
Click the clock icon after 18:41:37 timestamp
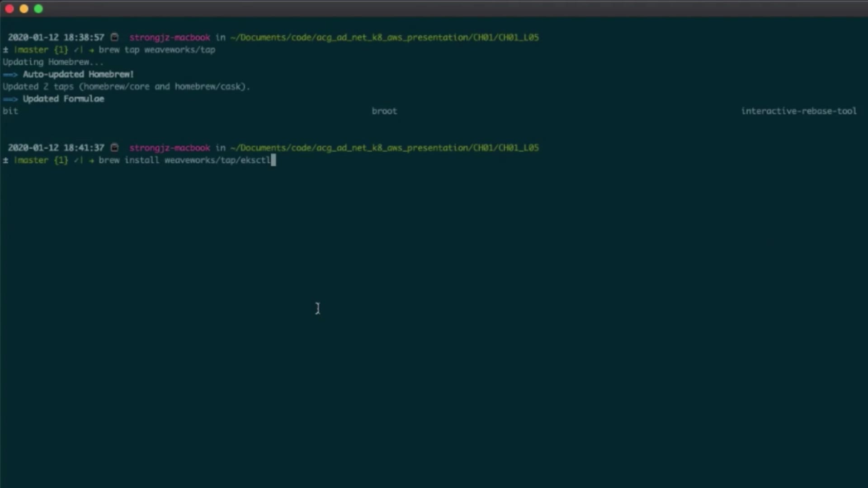point(115,148)
